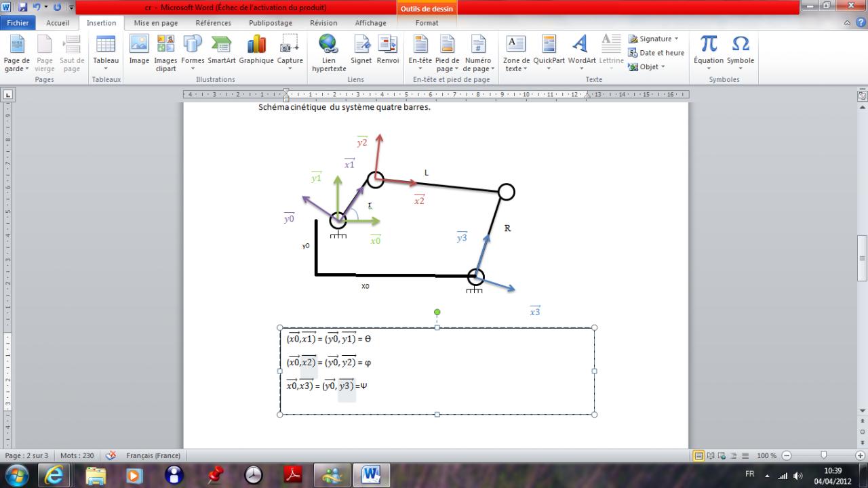Click the proofing errors icon in status bar
868x488 pixels.
(111, 455)
